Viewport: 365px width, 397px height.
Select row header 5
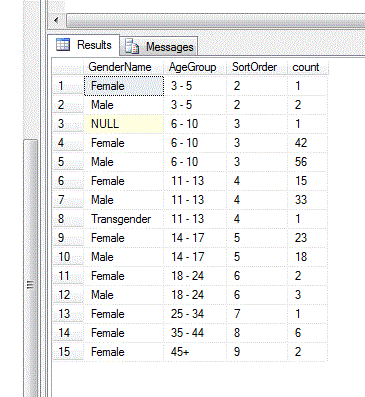(x=68, y=162)
